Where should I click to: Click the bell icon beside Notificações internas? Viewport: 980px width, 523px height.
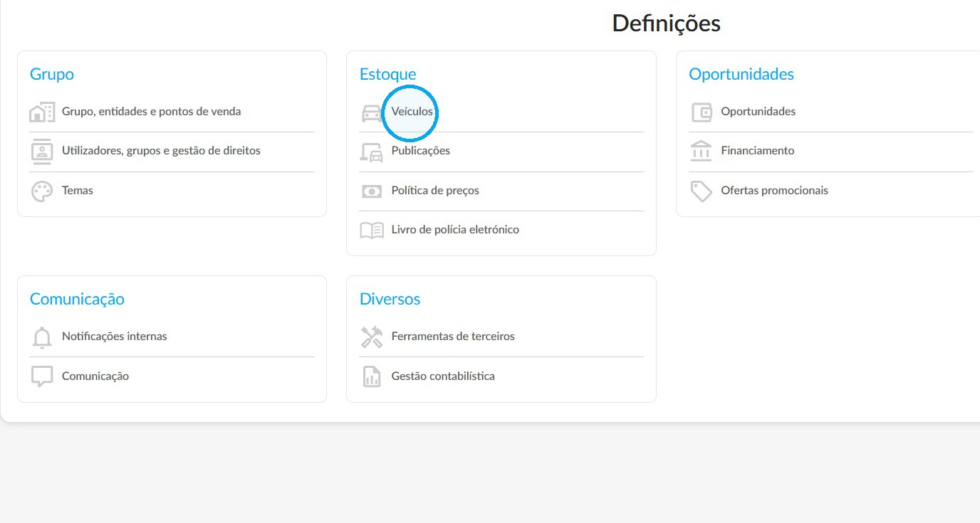point(42,337)
